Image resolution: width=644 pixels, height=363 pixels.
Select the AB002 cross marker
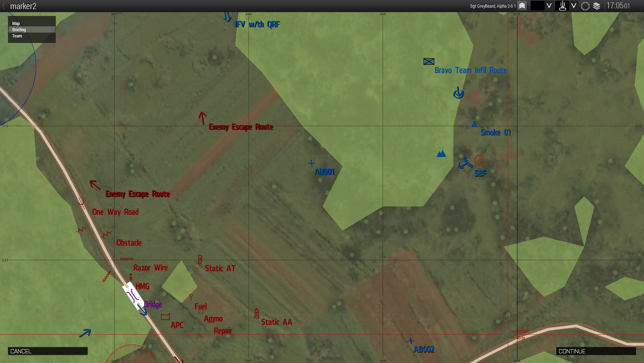(411, 341)
